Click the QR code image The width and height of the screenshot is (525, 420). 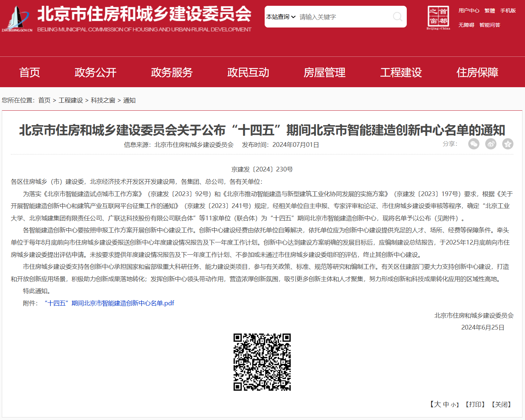[x=262, y=362]
